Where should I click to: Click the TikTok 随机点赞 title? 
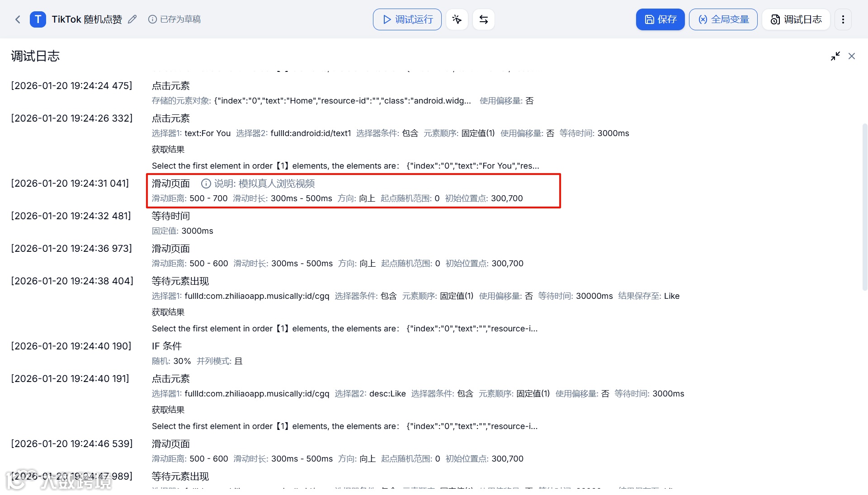coord(87,19)
